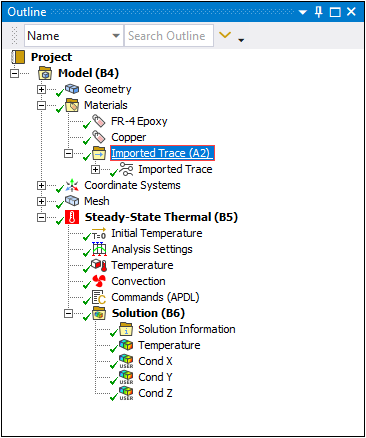The image size is (366, 438).
Task: Open the Outline panel options arrow
Action: (x=302, y=12)
